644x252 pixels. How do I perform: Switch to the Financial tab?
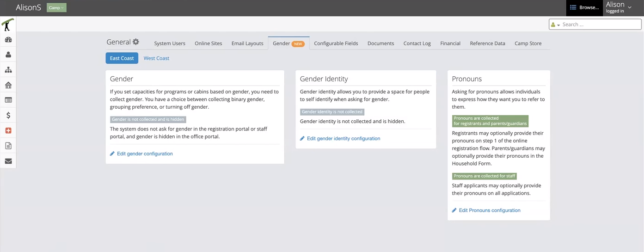point(450,43)
